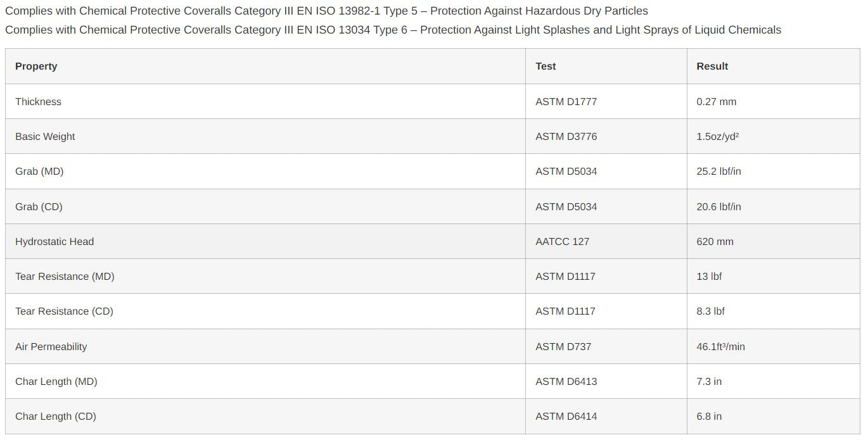Click the 8.3 lbf result value
This screenshot has height=440, width=868.
(710, 311)
